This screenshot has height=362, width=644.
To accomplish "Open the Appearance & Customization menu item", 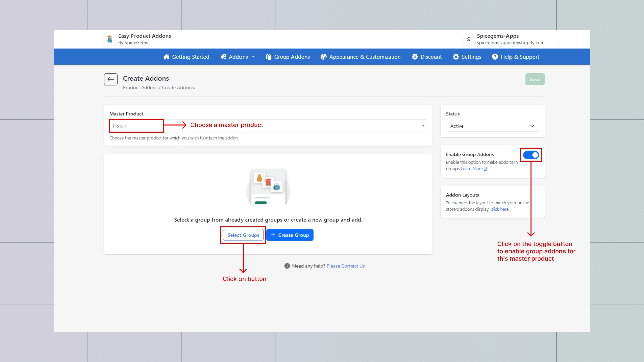I will click(365, 57).
